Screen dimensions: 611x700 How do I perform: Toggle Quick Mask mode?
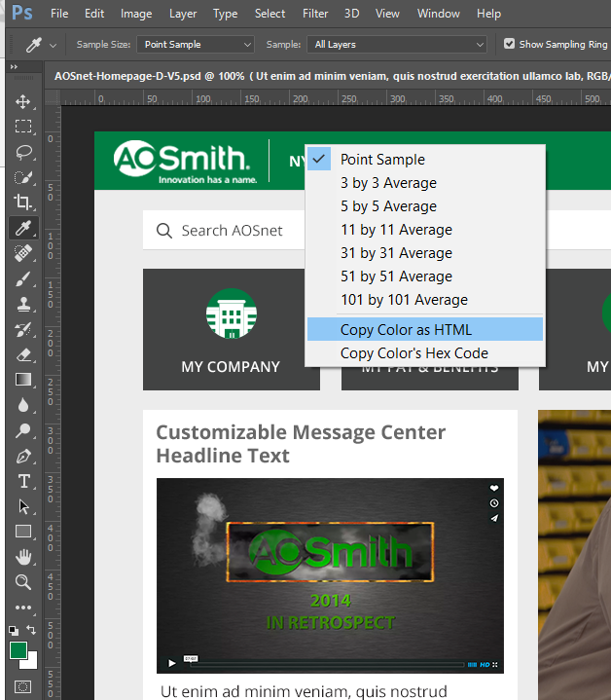tap(22, 686)
